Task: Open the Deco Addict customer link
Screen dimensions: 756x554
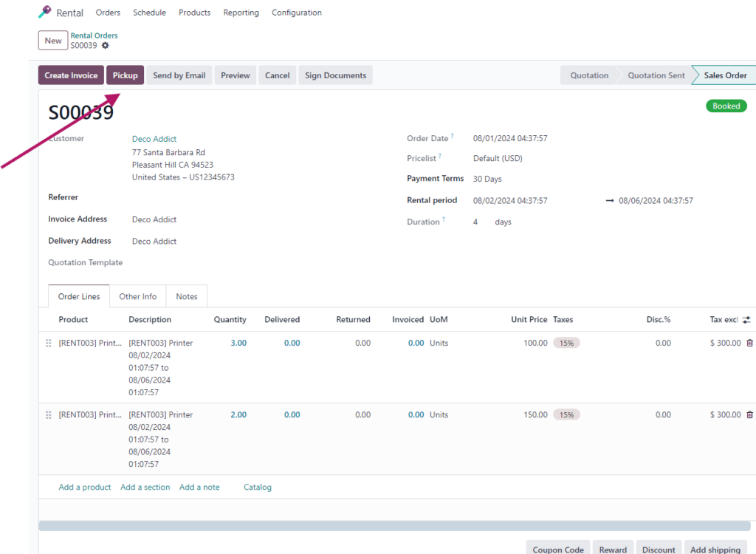Action: (154, 139)
